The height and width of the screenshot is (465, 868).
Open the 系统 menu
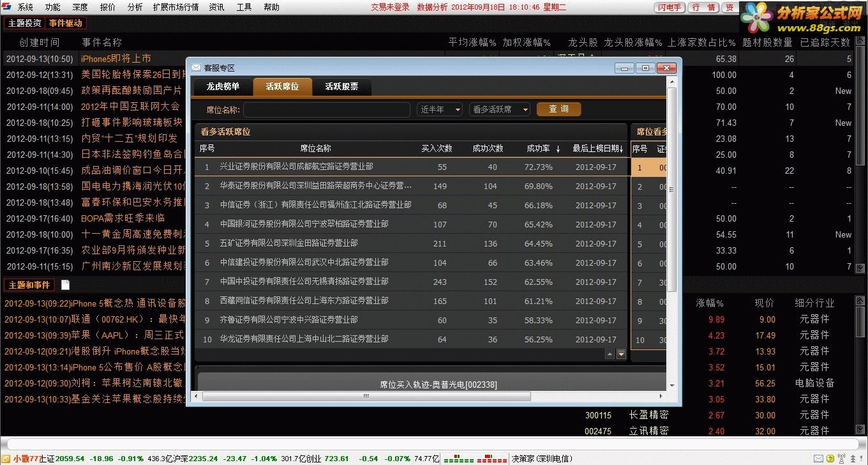[x=26, y=8]
